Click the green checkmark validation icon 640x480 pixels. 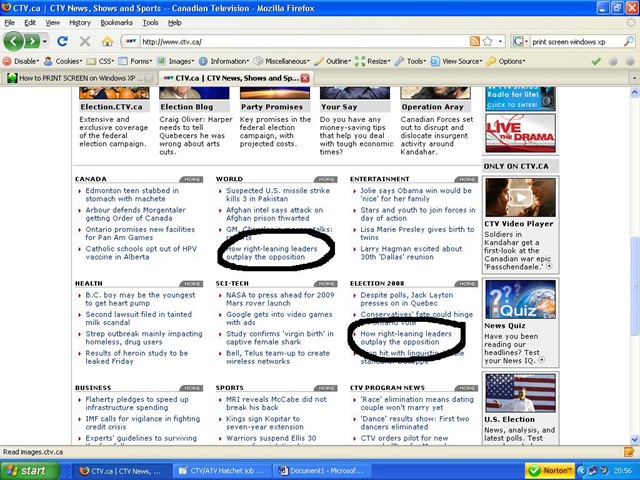596,61
